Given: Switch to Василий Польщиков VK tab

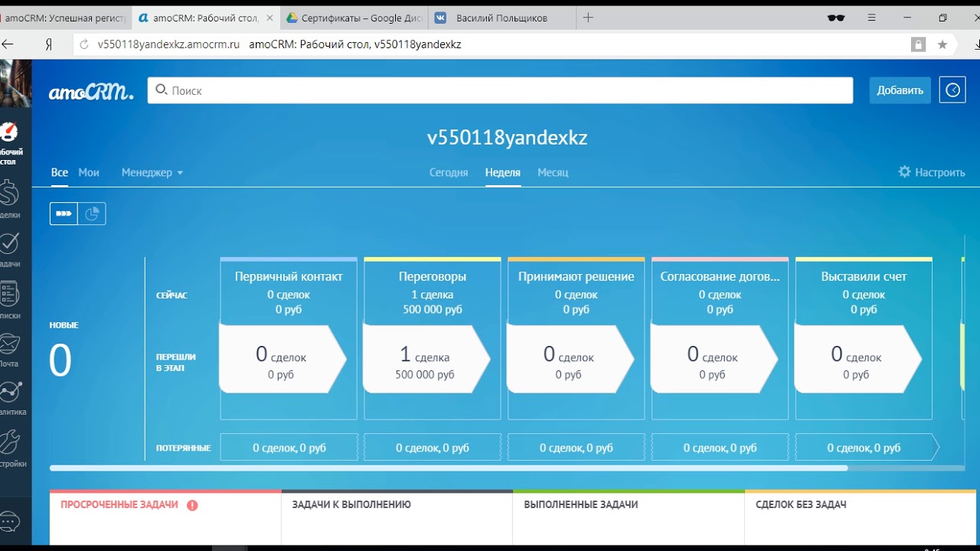Looking at the screenshot, I should [501, 18].
